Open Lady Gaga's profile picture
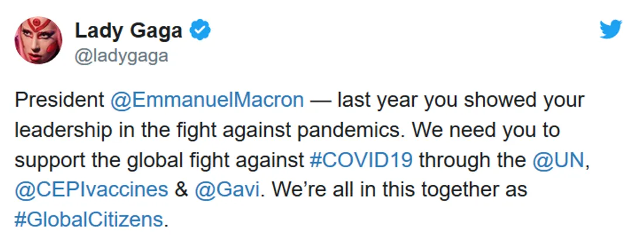Screen dimensions: 644x237 point(37,40)
